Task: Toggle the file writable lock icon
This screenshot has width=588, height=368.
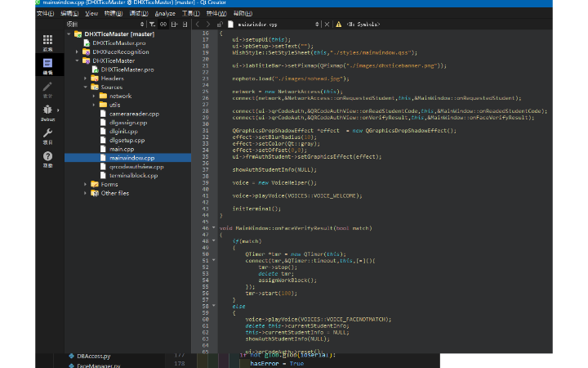Action: tap(220, 25)
